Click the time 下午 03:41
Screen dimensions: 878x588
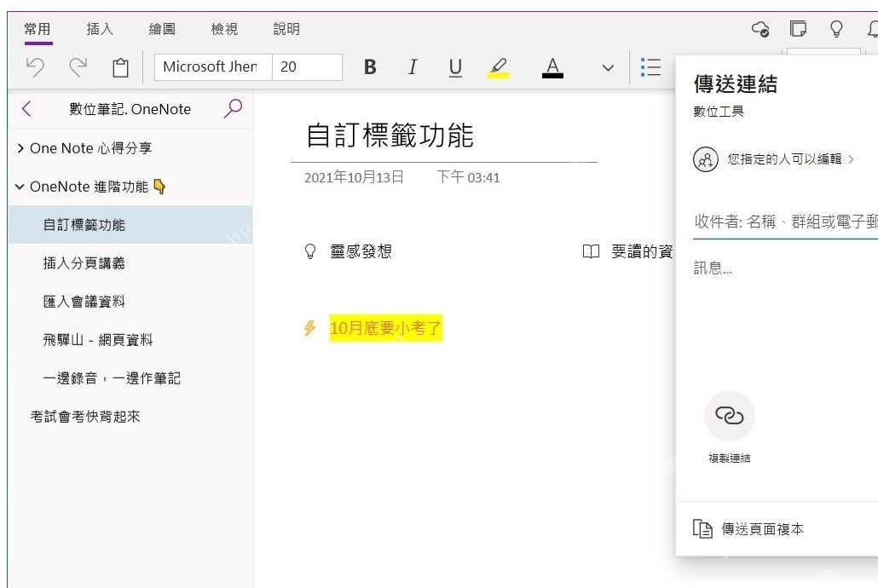coord(468,177)
